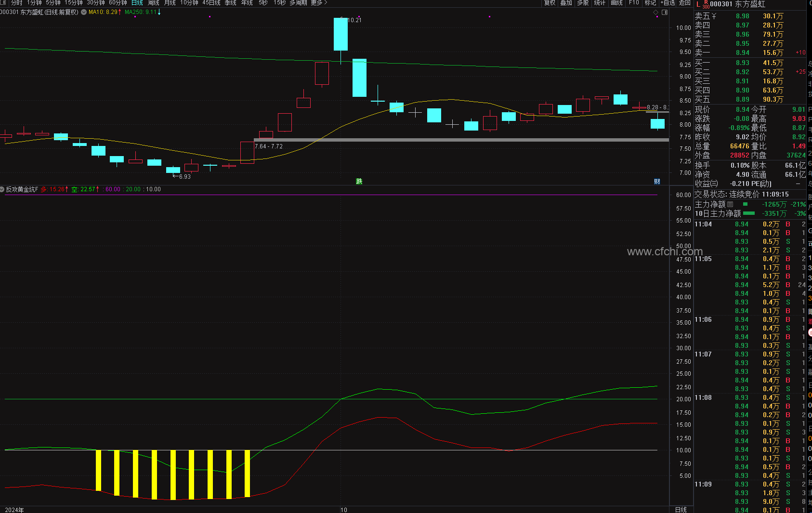Click the 统计 statistics button
Viewport: 812px width, 513px height.
click(x=600, y=3)
